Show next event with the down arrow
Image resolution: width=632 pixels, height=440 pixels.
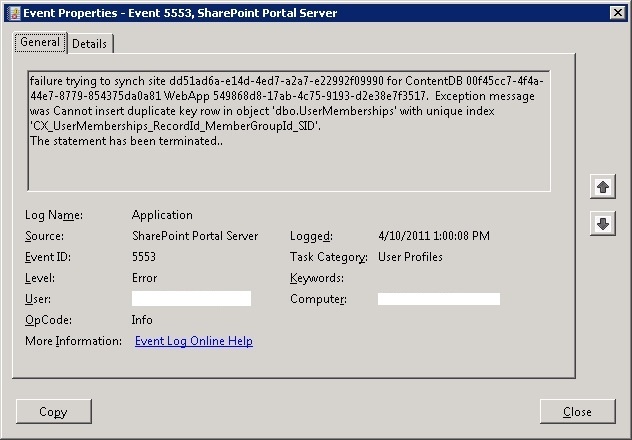click(x=603, y=224)
